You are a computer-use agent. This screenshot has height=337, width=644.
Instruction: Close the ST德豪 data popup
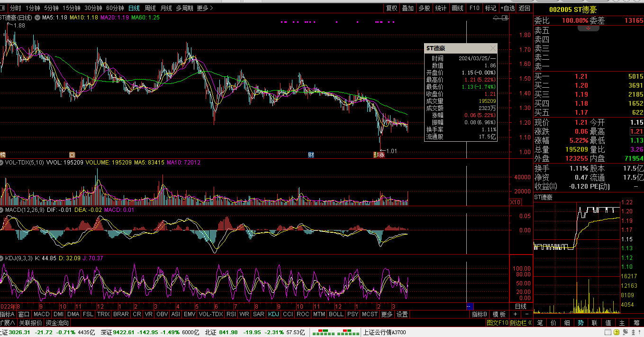point(493,48)
